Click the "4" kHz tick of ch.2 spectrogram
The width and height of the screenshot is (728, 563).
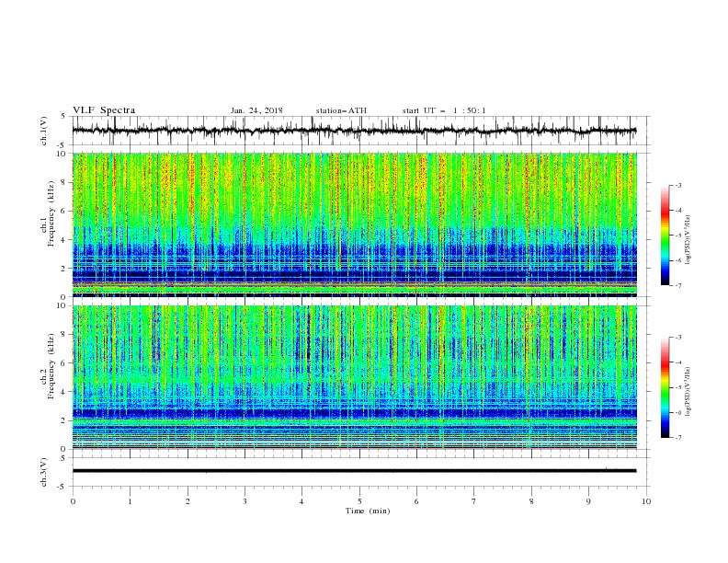pyautogui.click(x=64, y=392)
